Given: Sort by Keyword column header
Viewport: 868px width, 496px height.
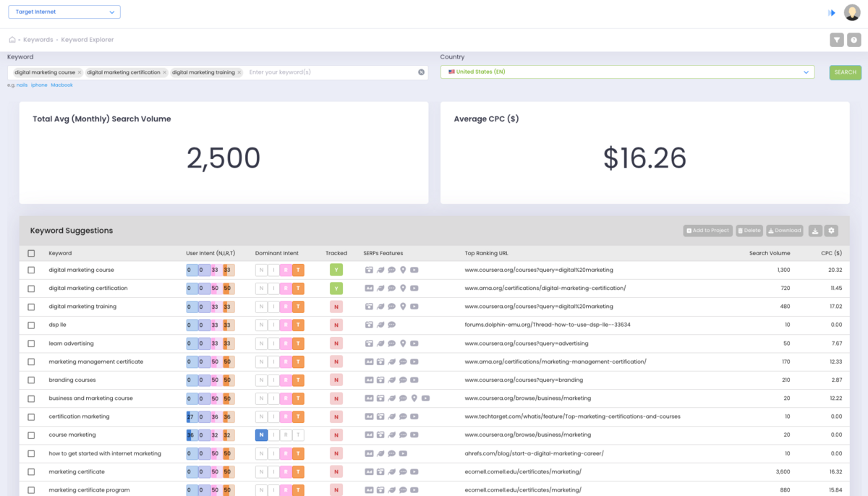Looking at the screenshot, I should 60,253.
